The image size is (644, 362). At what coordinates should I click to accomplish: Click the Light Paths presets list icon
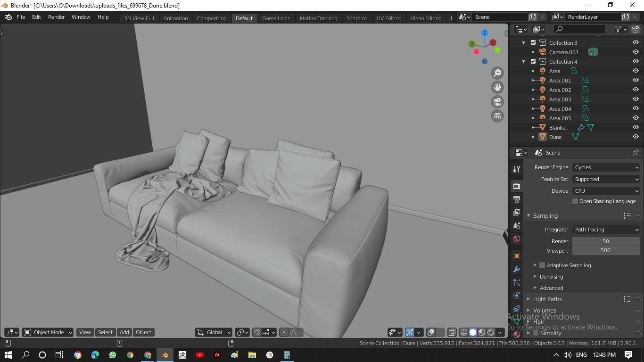click(627, 299)
